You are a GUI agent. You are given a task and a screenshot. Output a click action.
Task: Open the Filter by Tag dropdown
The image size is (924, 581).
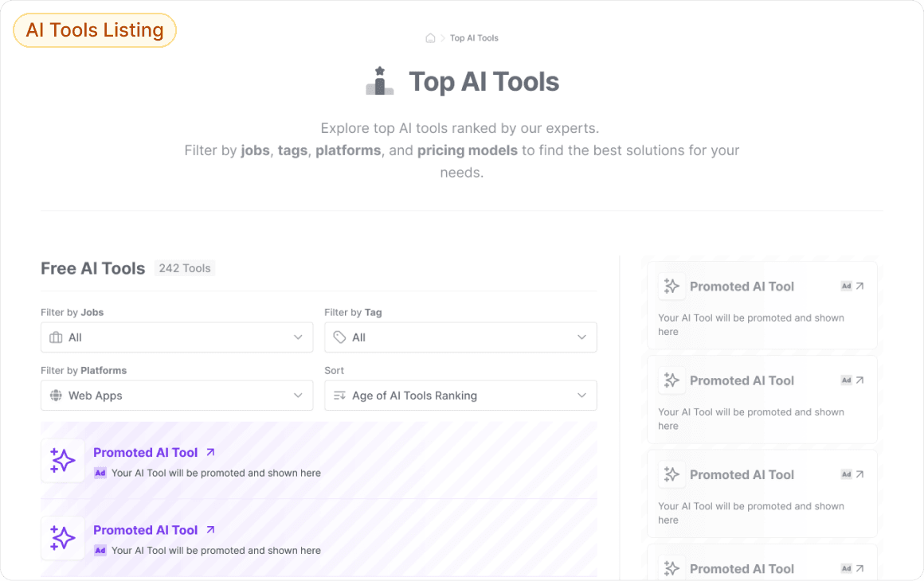[460, 337]
